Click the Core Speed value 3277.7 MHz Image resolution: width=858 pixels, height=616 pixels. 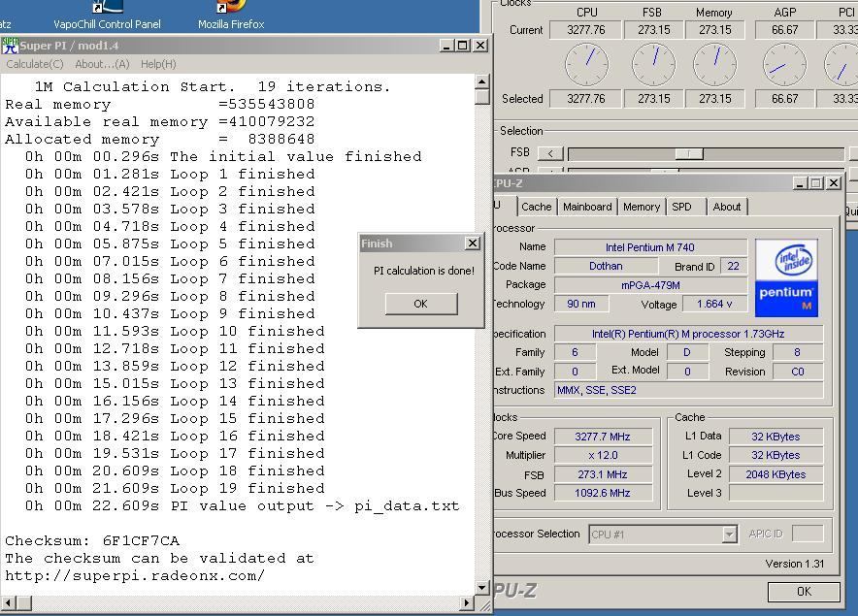[603, 437]
